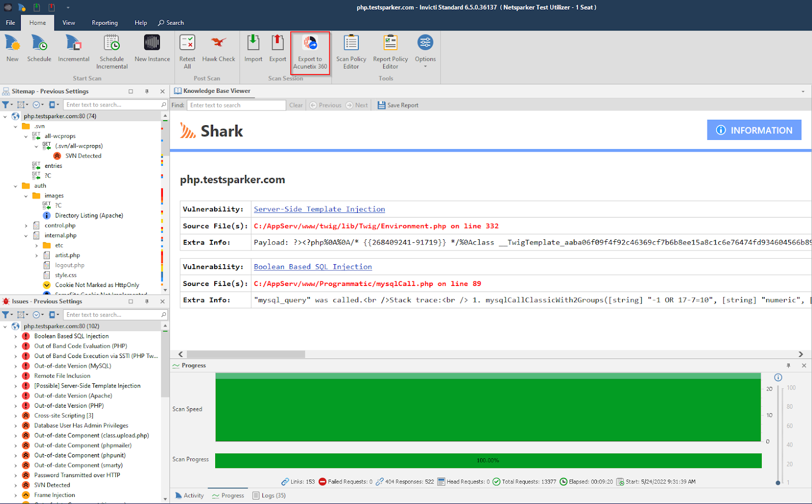The height and width of the screenshot is (504, 812).
Task: Collapse the .svn folder node
Action: point(16,126)
